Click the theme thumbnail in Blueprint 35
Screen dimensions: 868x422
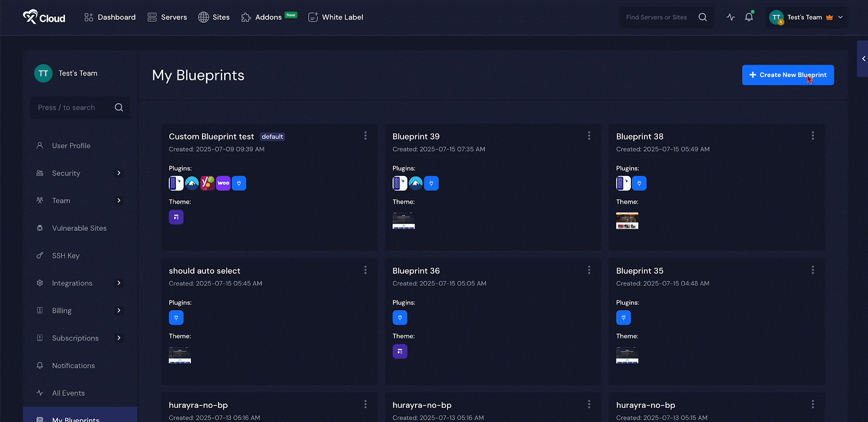(x=627, y=355)
